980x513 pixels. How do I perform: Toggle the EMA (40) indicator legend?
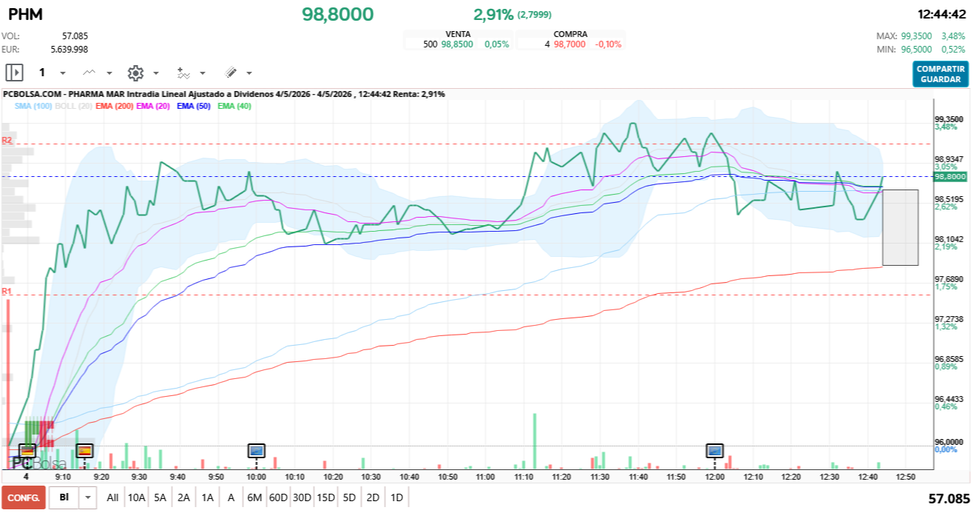click(x=234, y=107)
